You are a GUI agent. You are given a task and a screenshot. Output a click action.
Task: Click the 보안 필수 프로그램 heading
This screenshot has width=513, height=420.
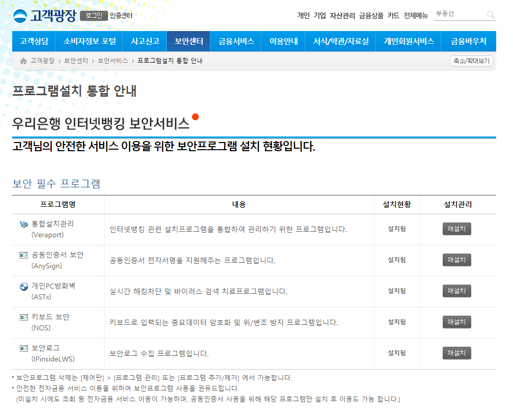(56, 184)
